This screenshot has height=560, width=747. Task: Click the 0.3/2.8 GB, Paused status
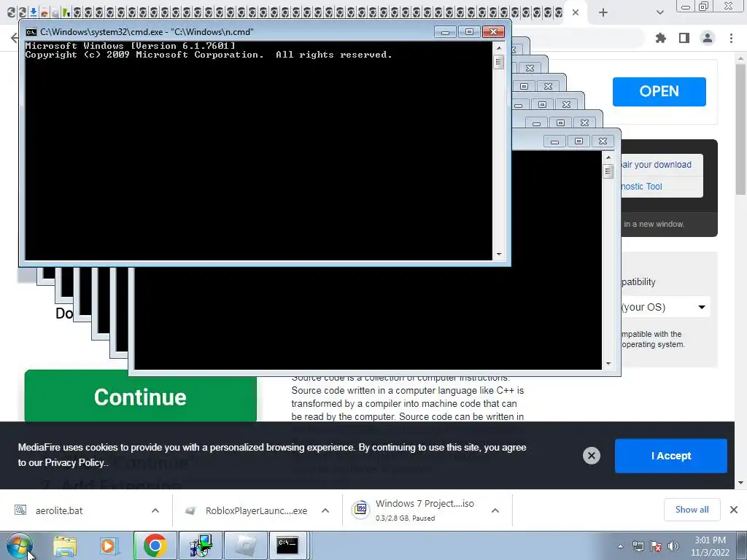pyautogui.click(x=405, y=518)
